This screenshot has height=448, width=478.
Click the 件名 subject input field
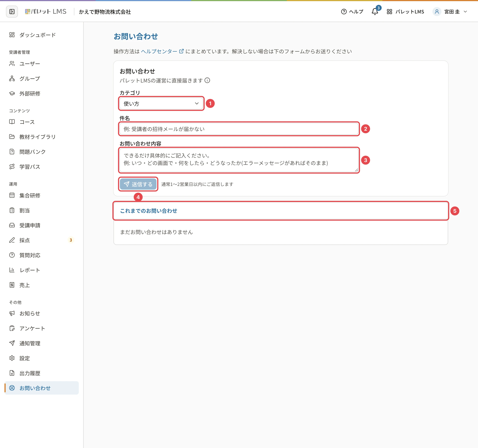[x=239, y=129]
